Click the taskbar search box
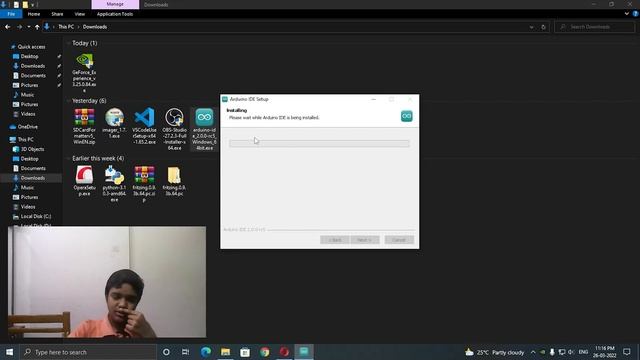Image resolution: width=640 pixels, height=360 pixels. tap(88, 352)
